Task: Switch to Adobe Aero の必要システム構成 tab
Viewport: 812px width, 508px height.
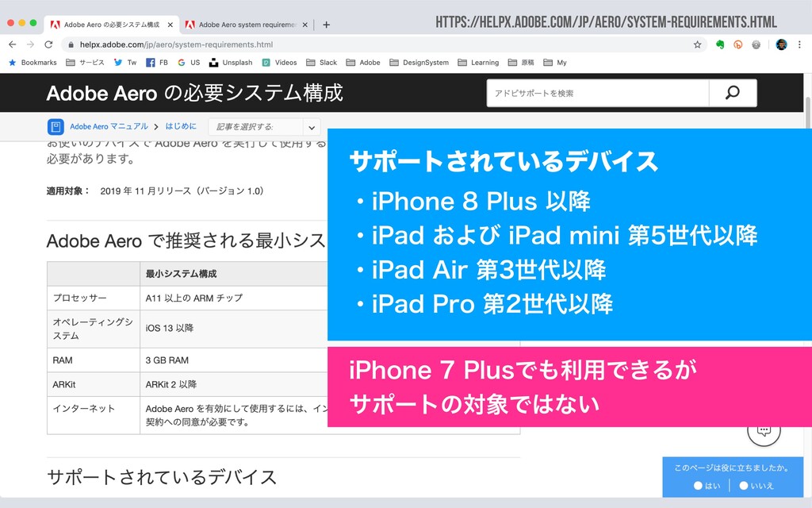Action: click(111, 25)
